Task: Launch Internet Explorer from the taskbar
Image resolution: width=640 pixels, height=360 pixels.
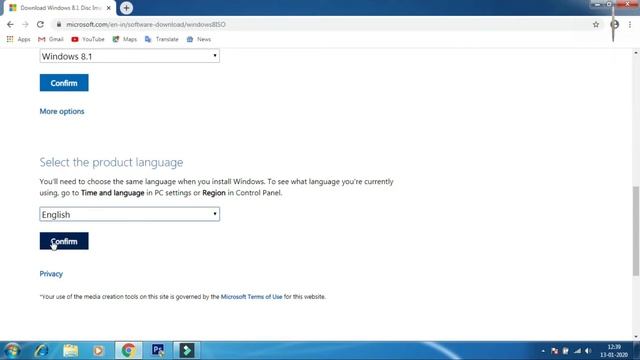Action: click(41, 350)
